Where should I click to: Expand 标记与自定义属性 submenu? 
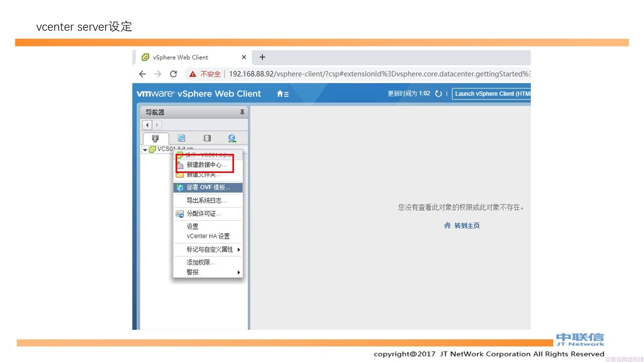(208, 249)
